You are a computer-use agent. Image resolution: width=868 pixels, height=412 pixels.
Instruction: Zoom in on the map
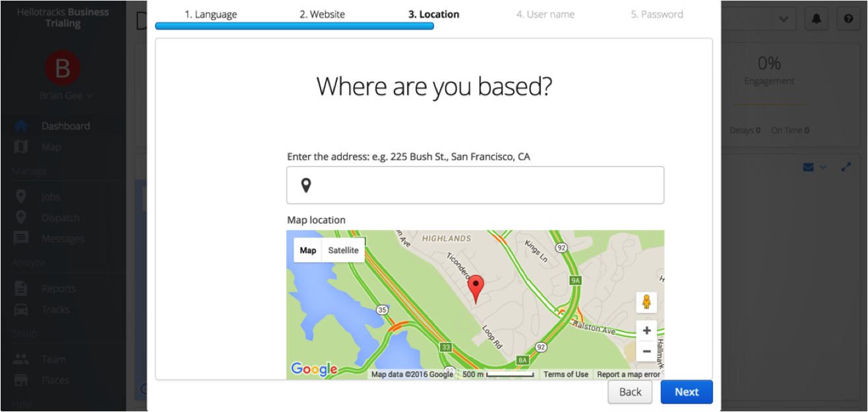coord(646,331)
